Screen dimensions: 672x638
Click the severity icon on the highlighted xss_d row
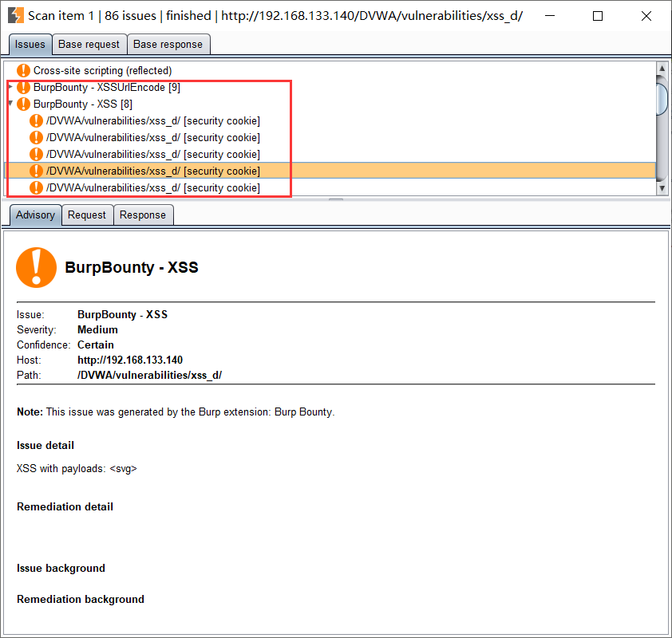[x=36, y=171]
